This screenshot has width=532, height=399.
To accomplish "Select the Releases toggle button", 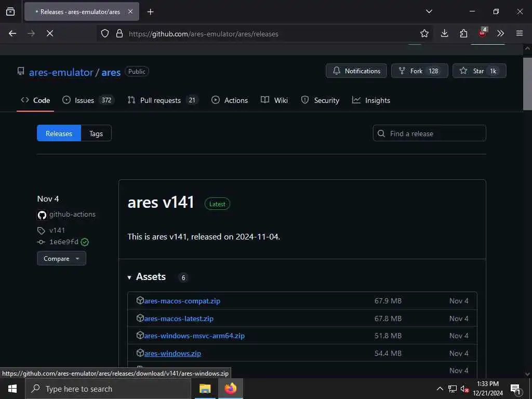I will click(59, 134).
